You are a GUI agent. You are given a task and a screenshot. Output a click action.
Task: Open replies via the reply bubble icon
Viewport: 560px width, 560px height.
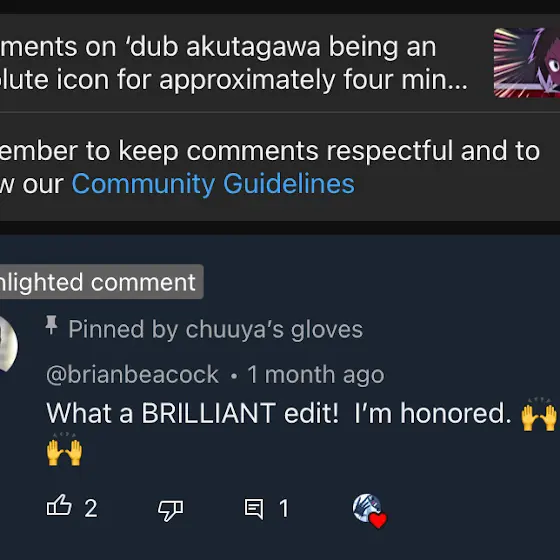[254, 509]
